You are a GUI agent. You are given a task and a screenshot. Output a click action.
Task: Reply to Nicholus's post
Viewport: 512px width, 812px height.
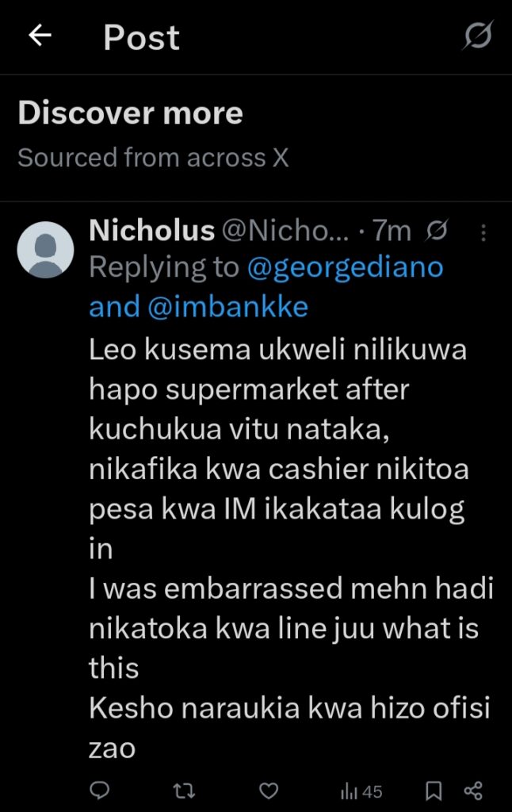[x=100, y=791]
